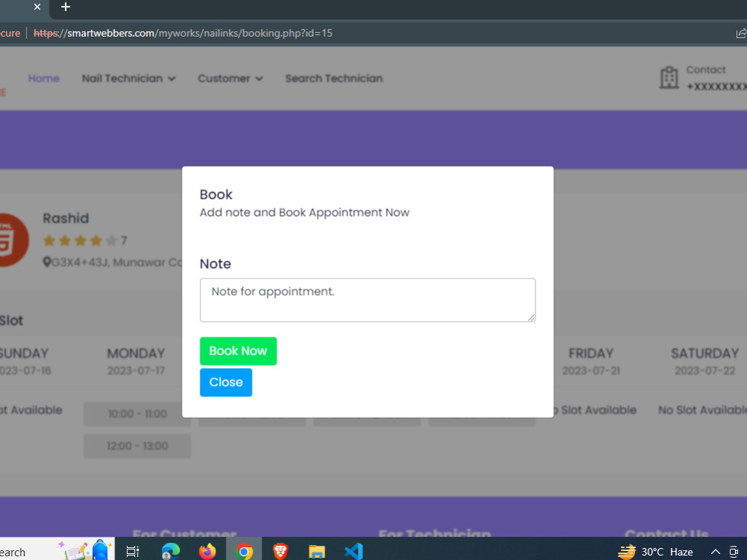Click the SUNDAY 2023-07-16 column header
Viewport: 747px width, 560px height.
tap(25, 361)
